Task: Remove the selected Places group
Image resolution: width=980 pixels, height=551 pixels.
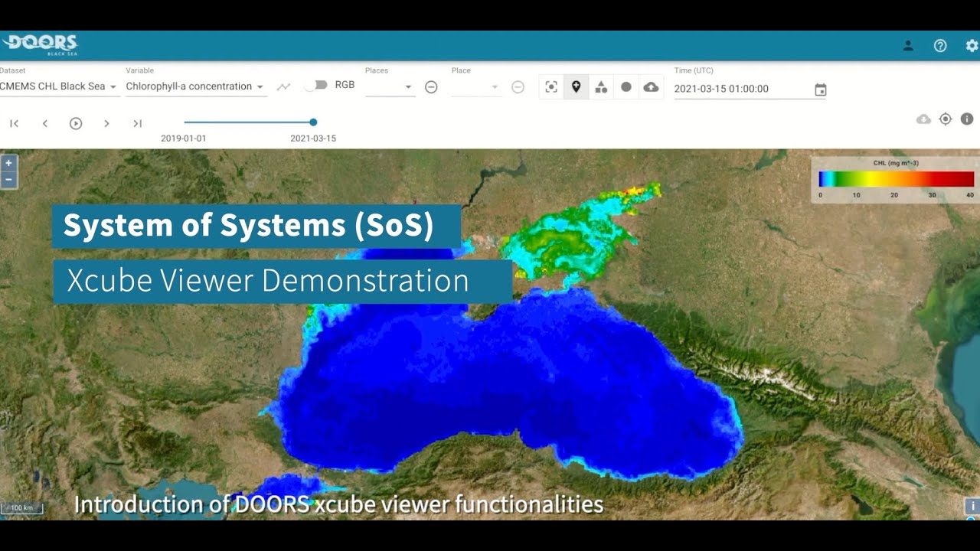Action: pos(431,87)
